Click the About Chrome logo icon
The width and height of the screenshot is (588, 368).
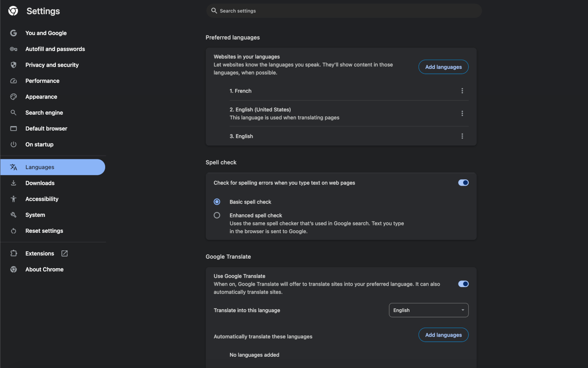13,269
